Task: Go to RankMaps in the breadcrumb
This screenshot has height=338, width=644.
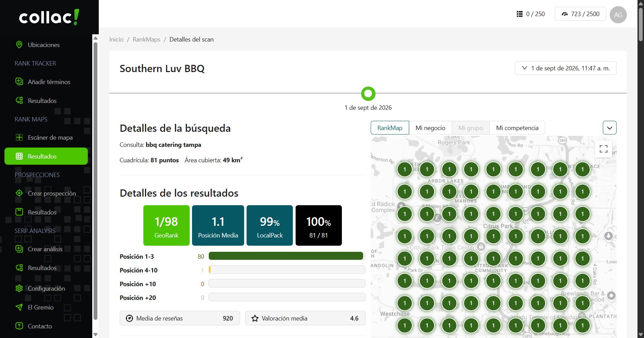Action: click(x=146, y=39)
